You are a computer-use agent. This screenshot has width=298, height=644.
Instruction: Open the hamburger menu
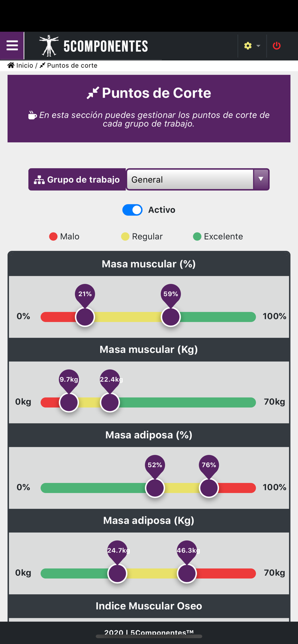[x=12, y=46]
